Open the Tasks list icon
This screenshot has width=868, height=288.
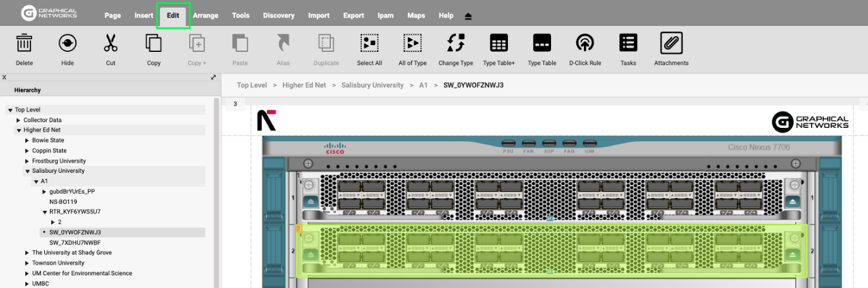point(628,43)
